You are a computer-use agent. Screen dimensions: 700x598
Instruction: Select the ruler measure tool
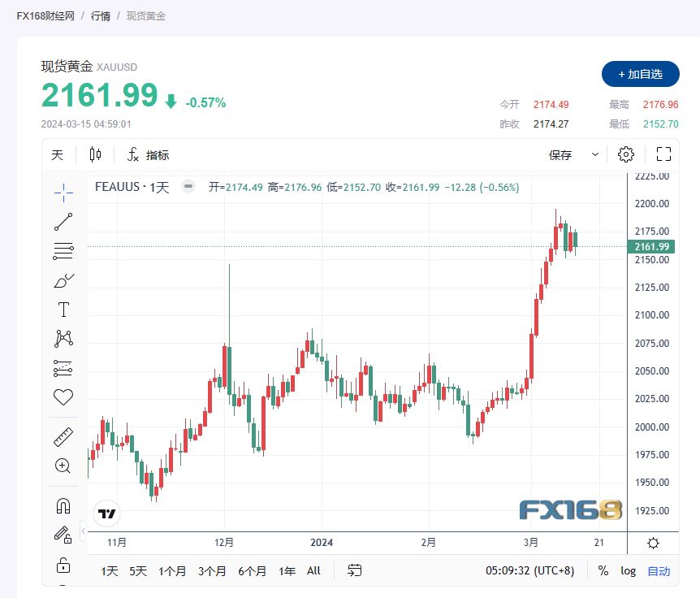[x=63, y=435]
